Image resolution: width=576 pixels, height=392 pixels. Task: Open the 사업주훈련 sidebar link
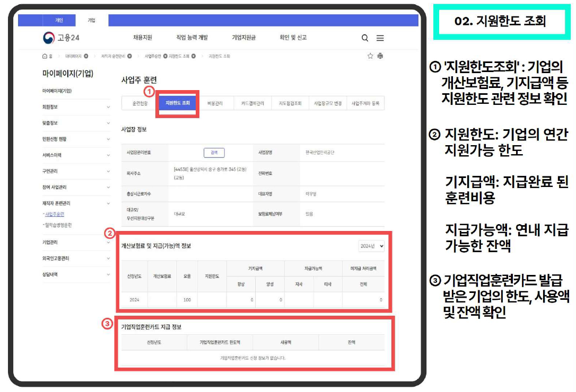tap(55, 214)
